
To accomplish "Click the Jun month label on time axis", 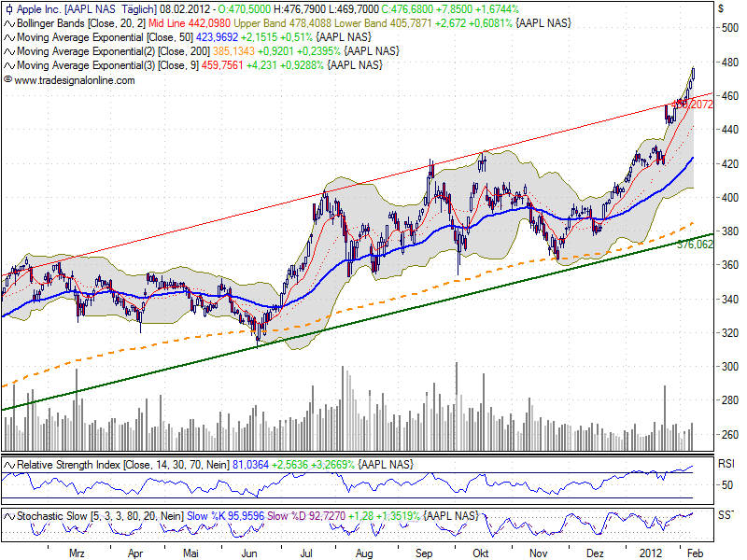I will coord(249,553).
